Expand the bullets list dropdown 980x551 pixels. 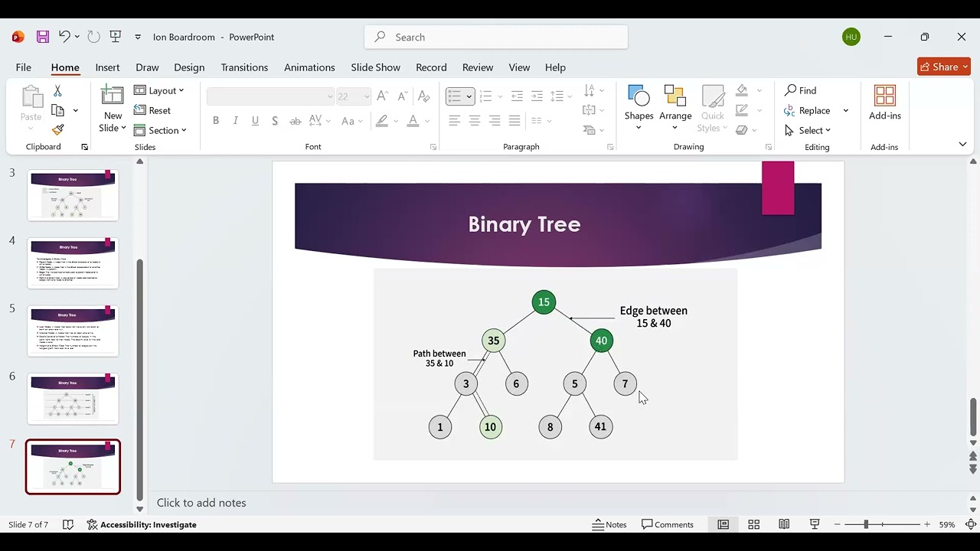tap(469, 96)
